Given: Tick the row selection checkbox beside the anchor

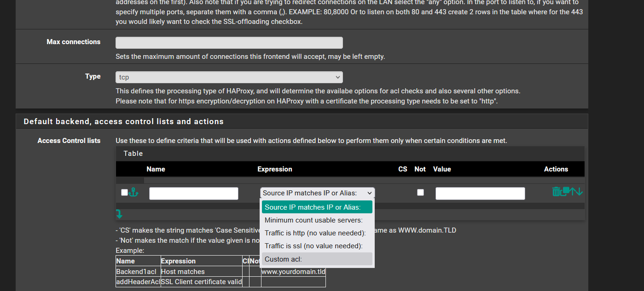Looking at the screenshot, I should 124,193.
